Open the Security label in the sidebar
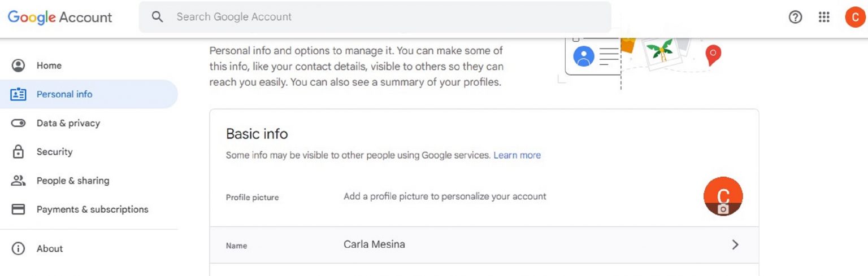The width and height of the screenshot is (868, 276). click(x=54, y=152)
